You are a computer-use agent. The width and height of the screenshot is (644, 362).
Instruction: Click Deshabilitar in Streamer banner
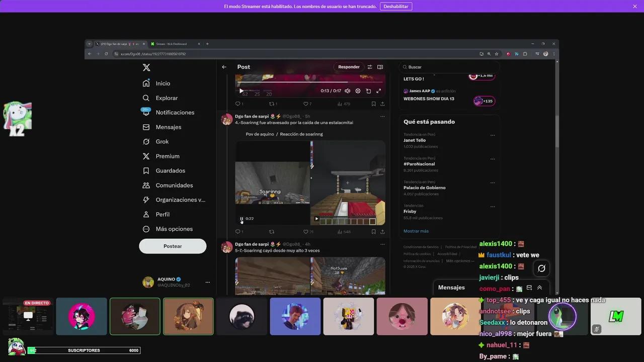pos(396,6)
